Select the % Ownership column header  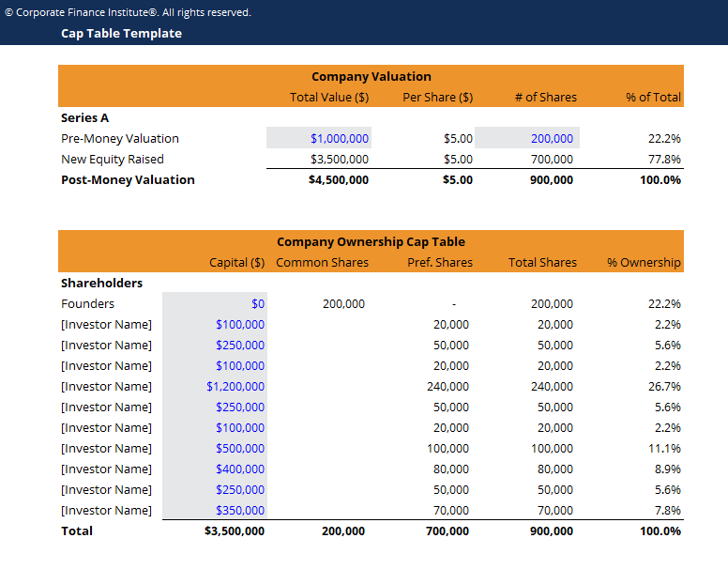click(x=644, y=262)
